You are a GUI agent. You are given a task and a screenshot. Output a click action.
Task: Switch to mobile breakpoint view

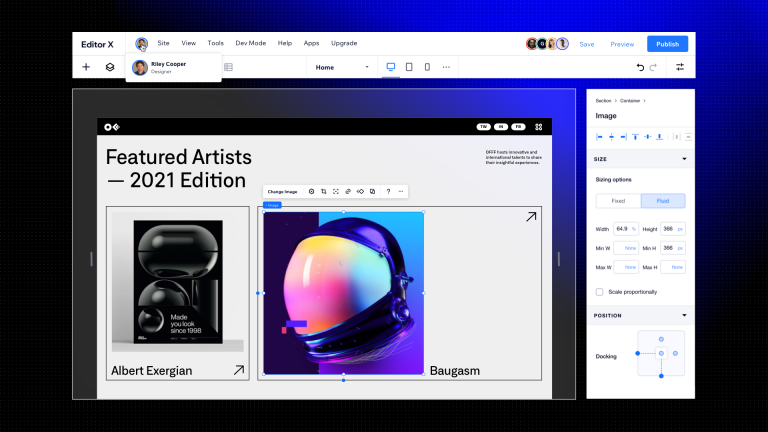[427, 67]
